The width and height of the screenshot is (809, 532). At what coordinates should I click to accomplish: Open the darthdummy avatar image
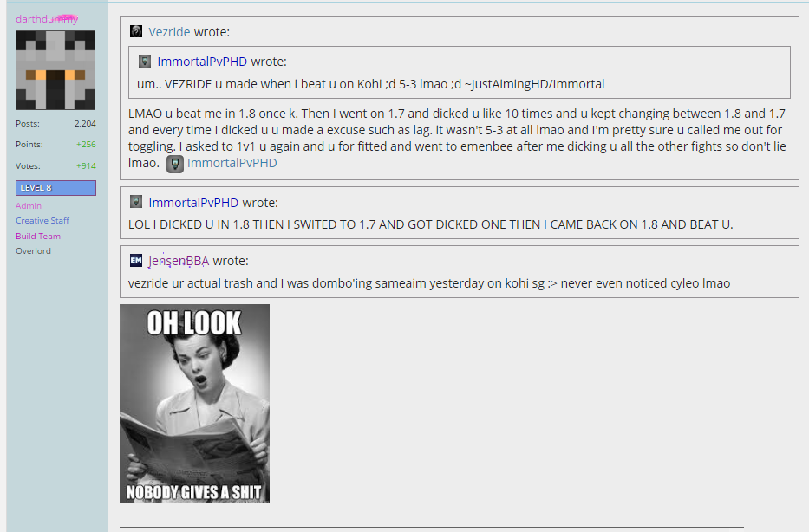click(x=55, y=70)
